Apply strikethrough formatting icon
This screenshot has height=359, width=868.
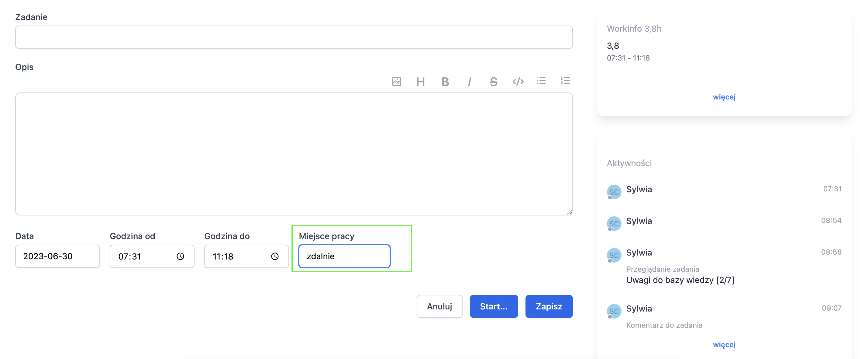[493, 82]
